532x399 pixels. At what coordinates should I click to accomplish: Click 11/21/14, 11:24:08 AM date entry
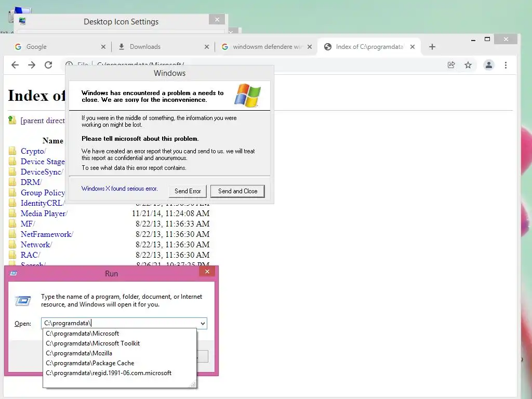tap(170, 214)
